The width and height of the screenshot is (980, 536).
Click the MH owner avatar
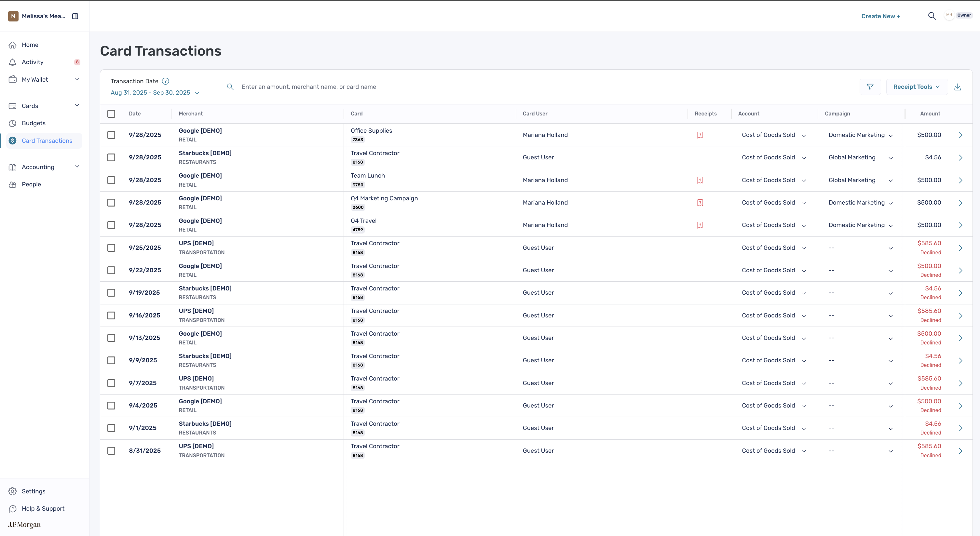click(x=949, y=15)
